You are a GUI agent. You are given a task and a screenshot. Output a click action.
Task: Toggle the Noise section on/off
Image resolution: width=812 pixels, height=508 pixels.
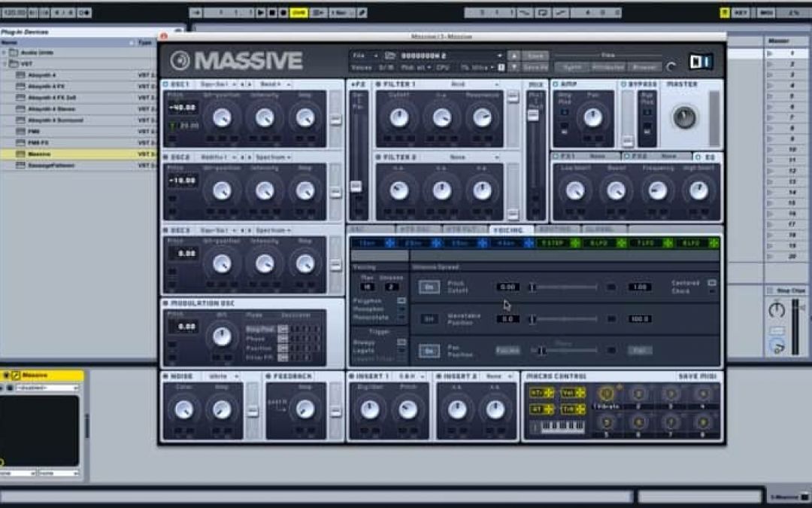[165, 376]
